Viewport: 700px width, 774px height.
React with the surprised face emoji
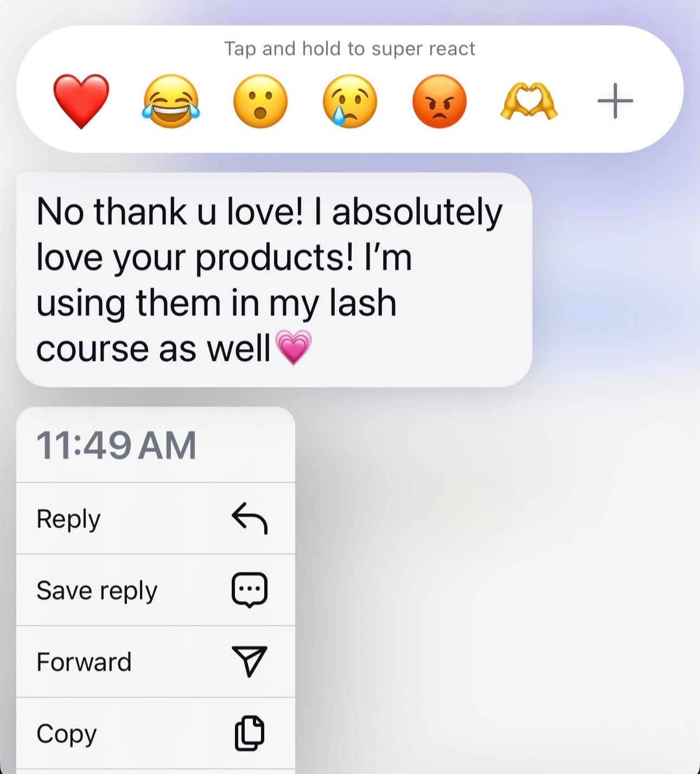click(260, 101)
